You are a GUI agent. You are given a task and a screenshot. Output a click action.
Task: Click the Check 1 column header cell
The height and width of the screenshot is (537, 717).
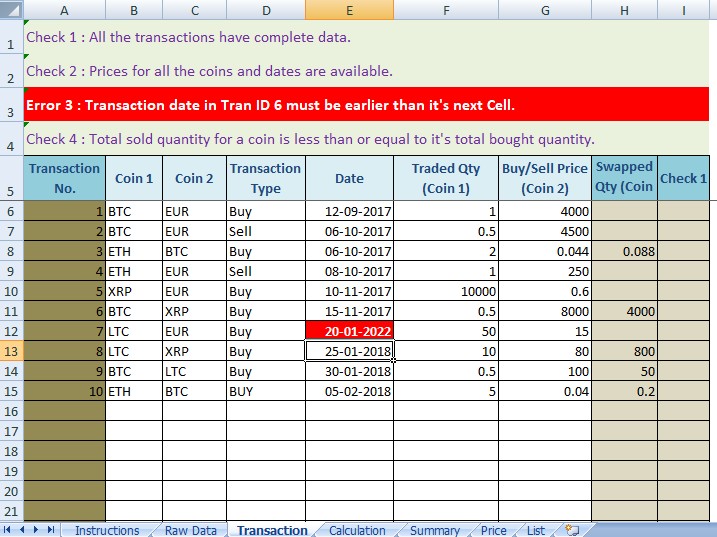(684, 178)
